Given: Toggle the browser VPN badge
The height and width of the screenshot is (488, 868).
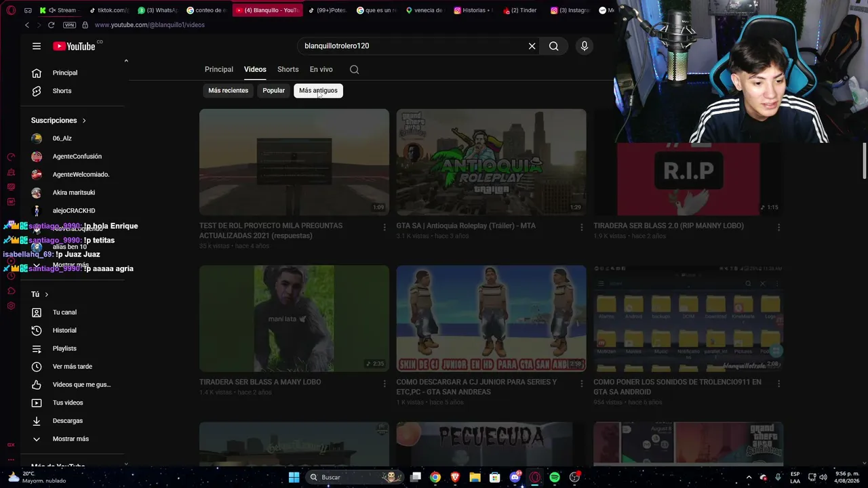Looking at the screenshot, I should pyautogui.click(x=69, y=25).
